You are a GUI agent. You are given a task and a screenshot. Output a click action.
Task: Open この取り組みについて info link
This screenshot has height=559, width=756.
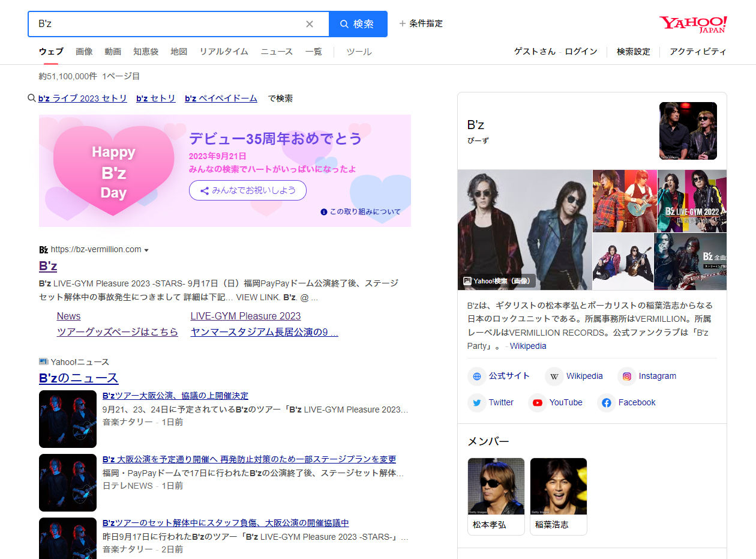pyautogui.click(x=361, y=212)
